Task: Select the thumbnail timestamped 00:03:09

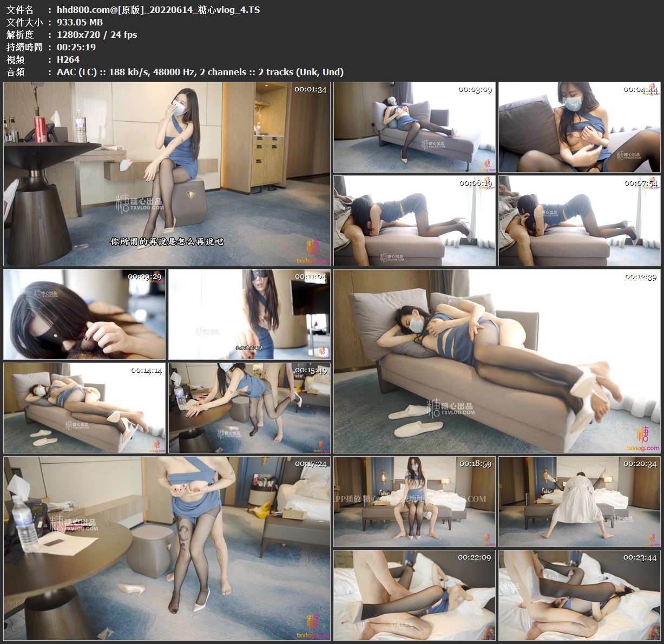Action: click(414, 128)
